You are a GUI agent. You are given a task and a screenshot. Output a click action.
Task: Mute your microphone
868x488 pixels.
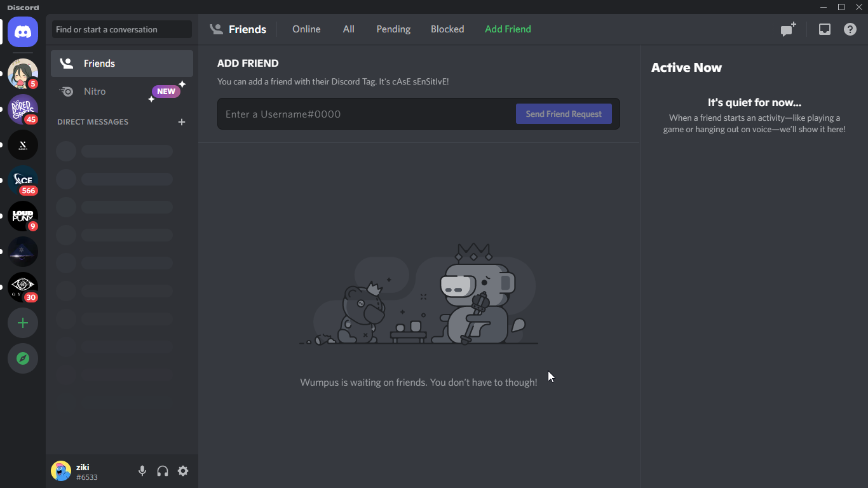(142, 471)
